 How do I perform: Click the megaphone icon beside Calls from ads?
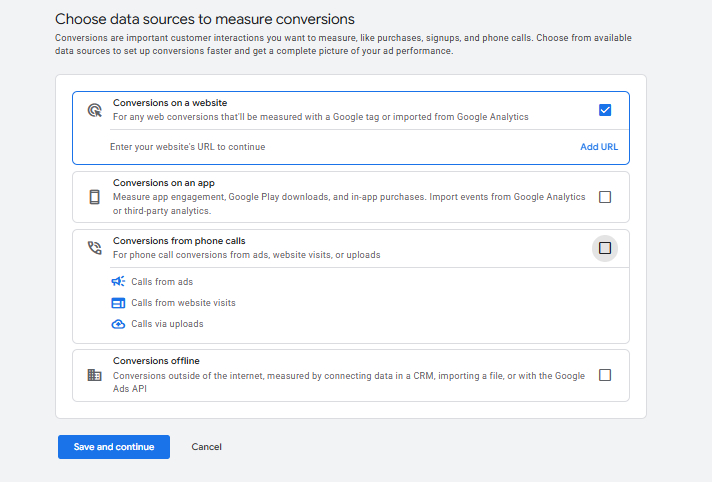click(118, 282)
